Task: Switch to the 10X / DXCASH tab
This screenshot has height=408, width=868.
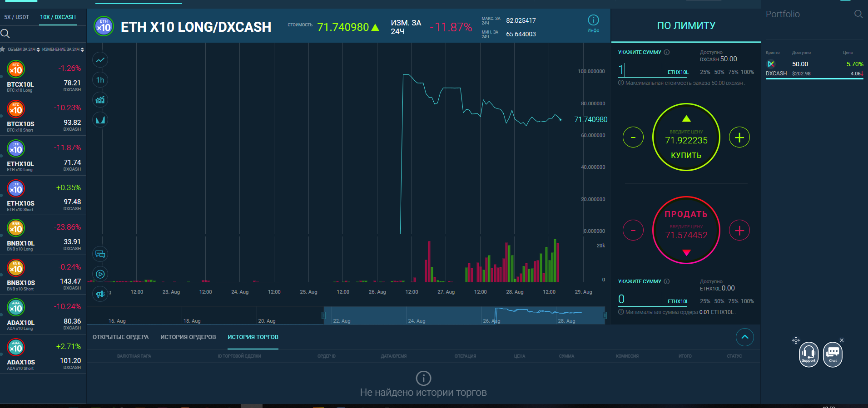Action: pyautogui.click(x=58, y=17)
